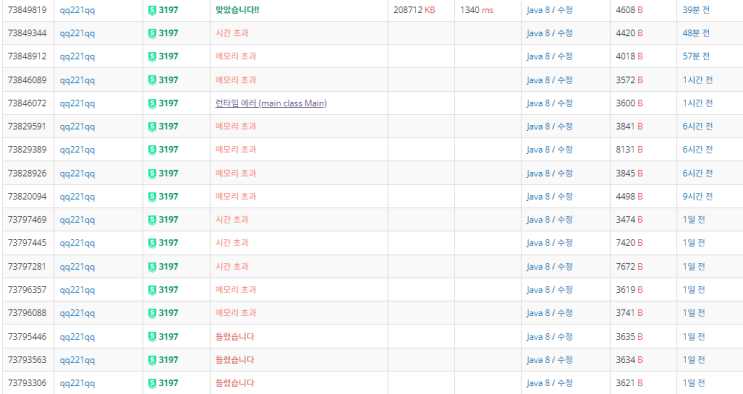Viewport: 743px width, 394px height.
Task: Open the Java 8 source link in row 73846089
Action: (x=538, y=80)
